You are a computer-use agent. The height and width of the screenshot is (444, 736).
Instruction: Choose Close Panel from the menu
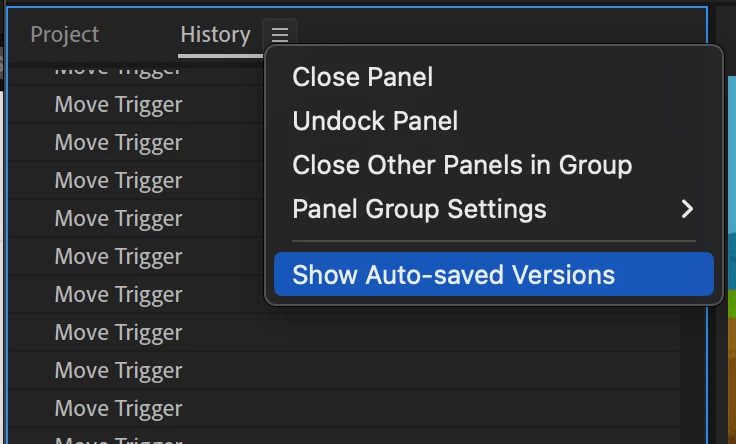(x=362, y=77)
